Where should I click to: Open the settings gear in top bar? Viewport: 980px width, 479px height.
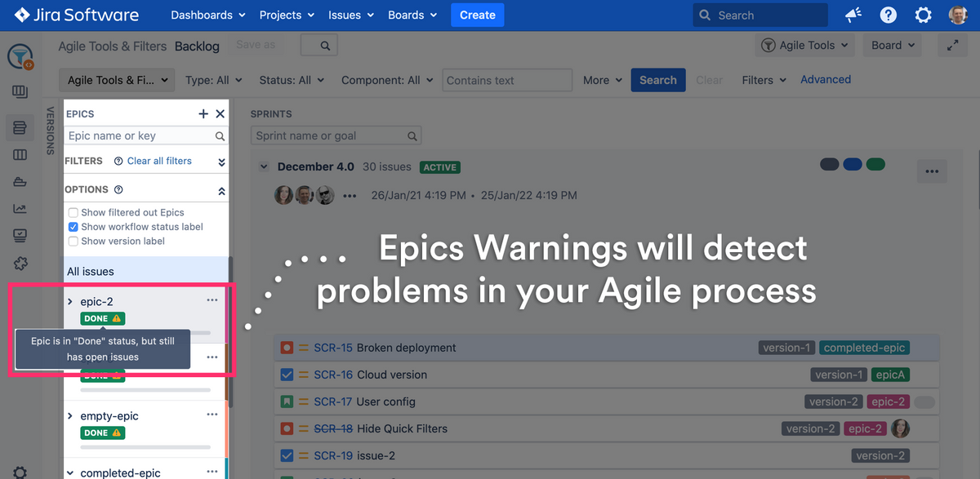click(x=923, y=16)
